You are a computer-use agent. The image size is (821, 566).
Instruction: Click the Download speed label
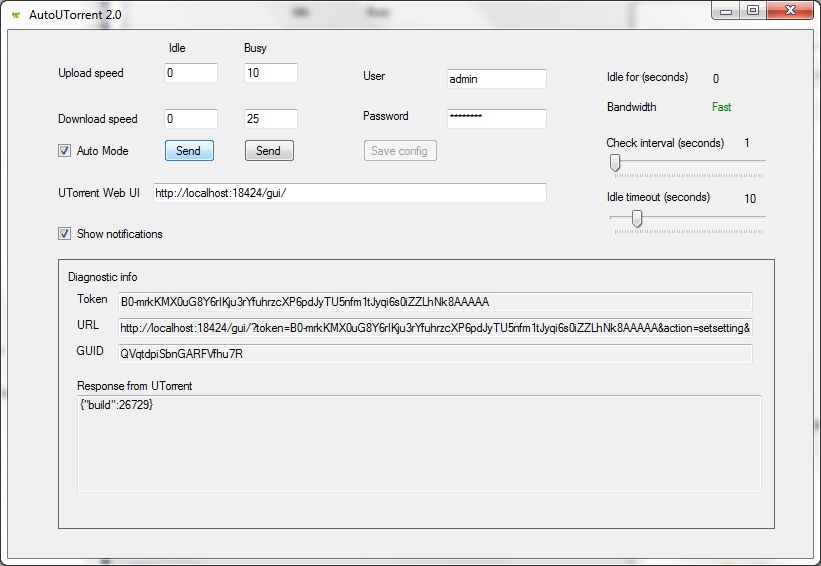click(x=97, y=119)
